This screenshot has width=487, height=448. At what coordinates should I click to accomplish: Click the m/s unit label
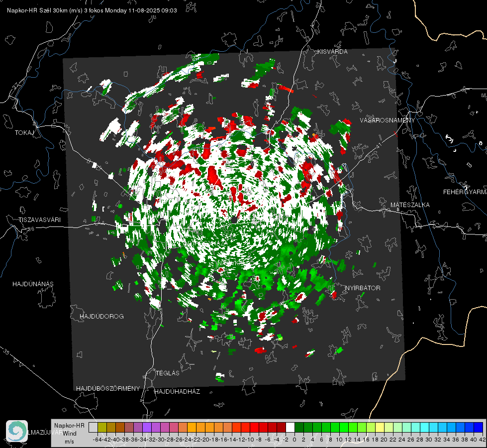coord(69,442)
